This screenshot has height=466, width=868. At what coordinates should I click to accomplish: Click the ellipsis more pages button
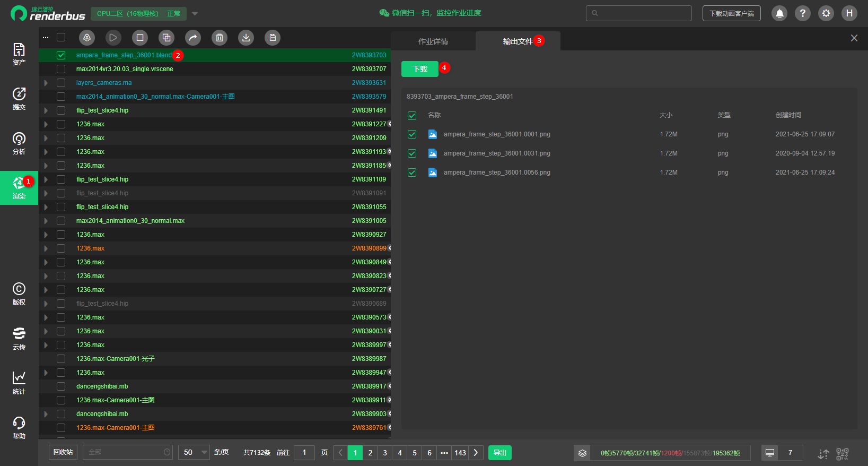(x=444, y=453)
